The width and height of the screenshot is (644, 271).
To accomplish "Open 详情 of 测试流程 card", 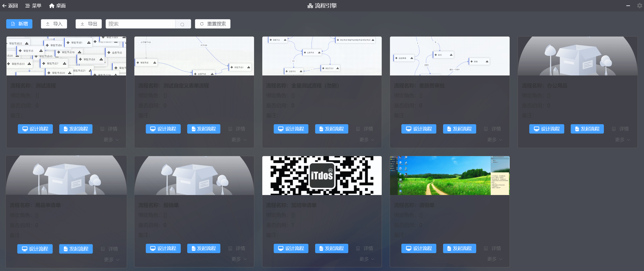I will [x=109, y=129].
